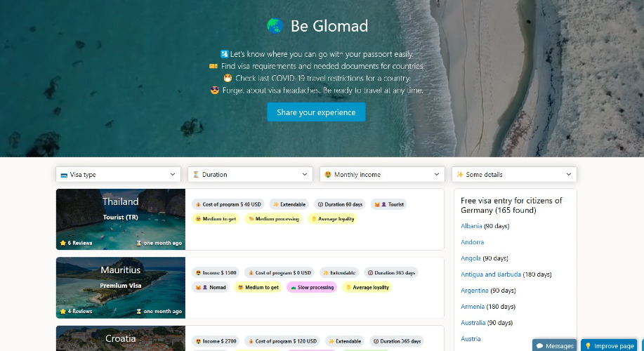Screen dimensions: 644x351
Task: Open the Some details dropdown
Action: click(514, 175)
